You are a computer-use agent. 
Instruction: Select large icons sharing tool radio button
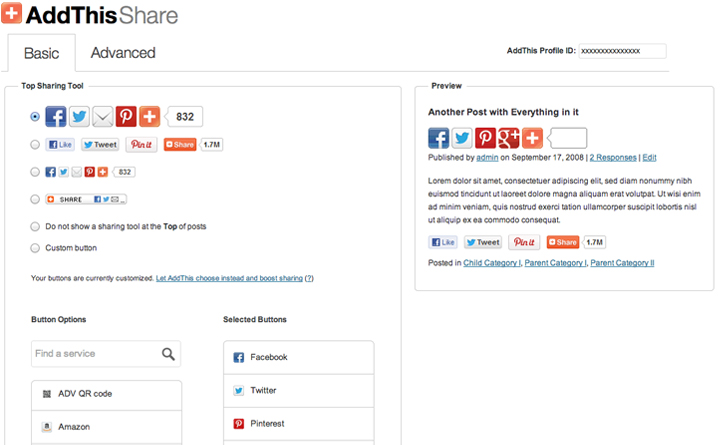35,117
